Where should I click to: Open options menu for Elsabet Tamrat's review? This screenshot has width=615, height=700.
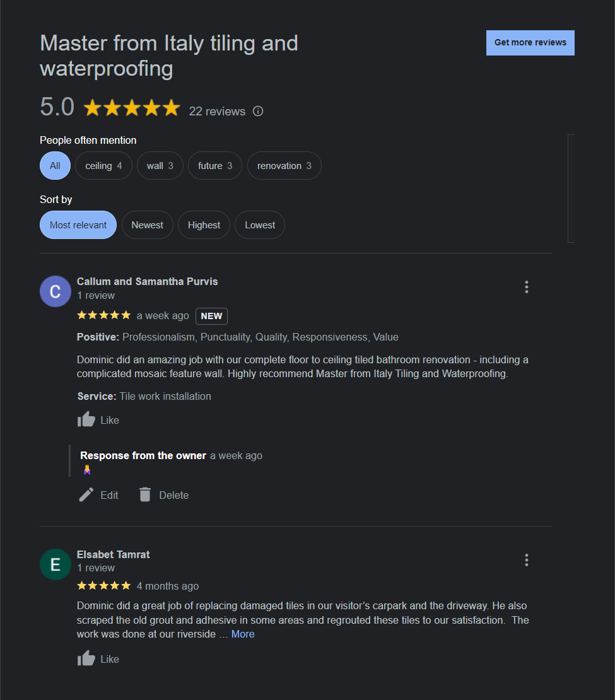click(x=527, y=560)
